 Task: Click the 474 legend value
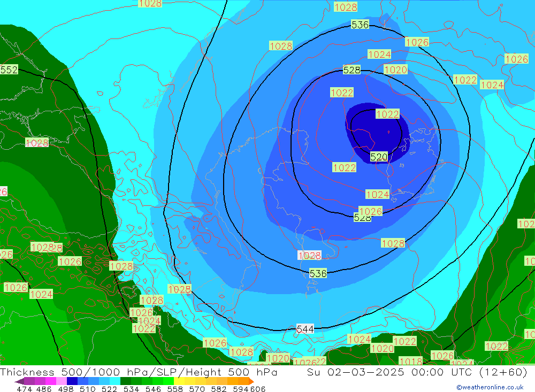click(25, 389)
